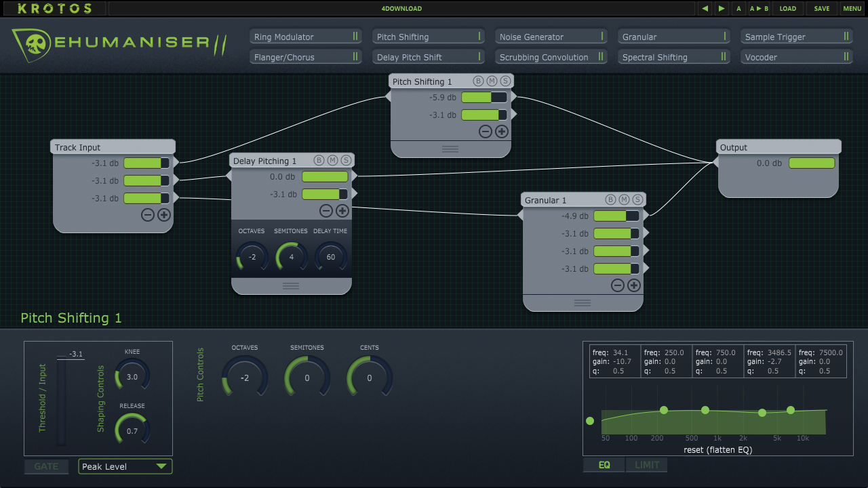Click the EQ point near 200 Hz
Image resolution: width=868 pixels, height=488 pixels.
point(664,410)
